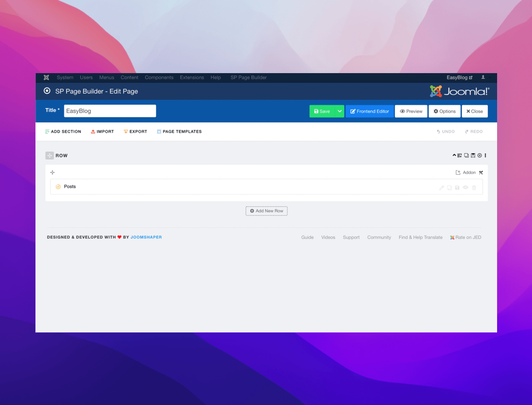Image resolution: width=532 pixels, height=405 pixels.
Task: Click Add New Row button
Action: point(266,211)
